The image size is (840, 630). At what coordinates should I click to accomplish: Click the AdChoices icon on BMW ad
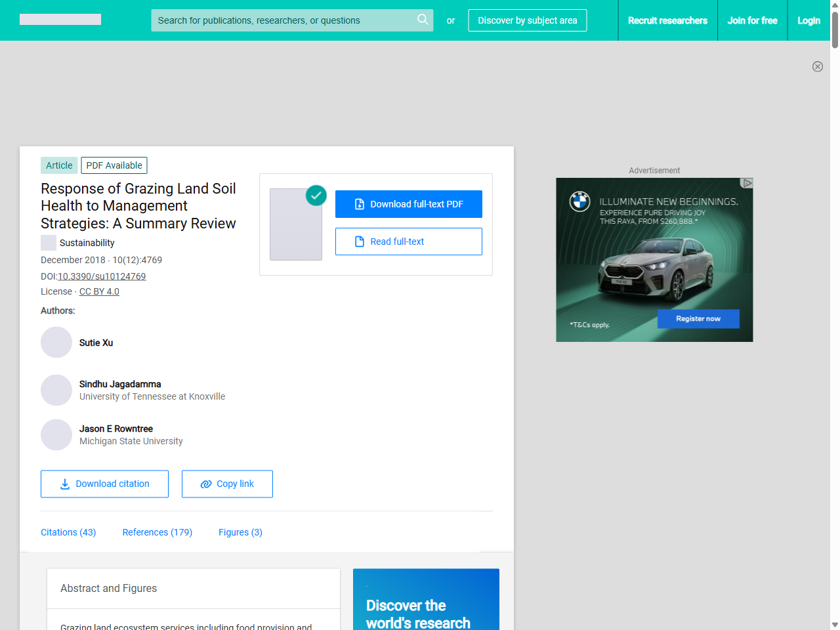[x=747, y=183]
